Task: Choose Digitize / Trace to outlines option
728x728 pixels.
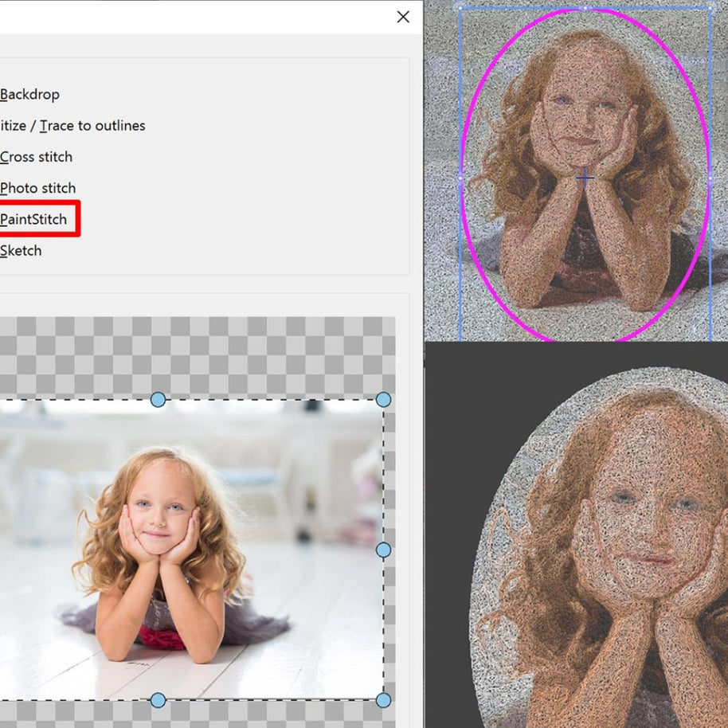Action: (73, 126)
